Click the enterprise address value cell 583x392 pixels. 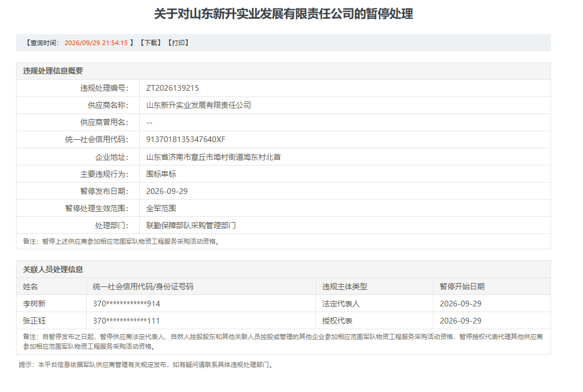click(x=345, y=157)
